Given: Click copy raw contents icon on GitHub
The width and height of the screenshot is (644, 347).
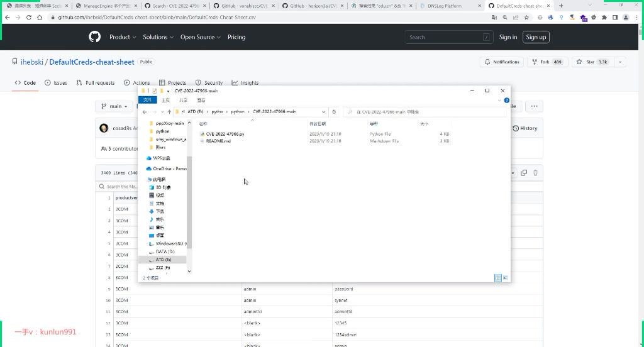Looking at the screenshot, I should coord(524,173).
